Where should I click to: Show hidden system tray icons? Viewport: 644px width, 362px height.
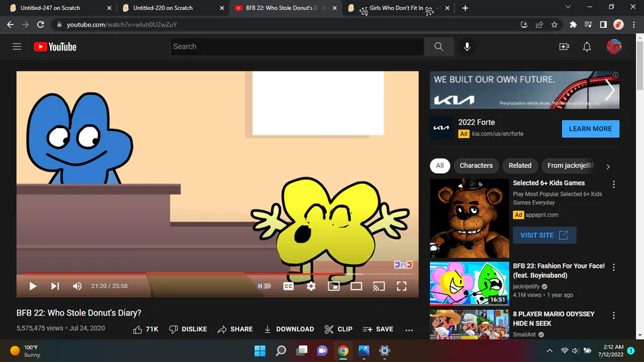pos(550,351)
